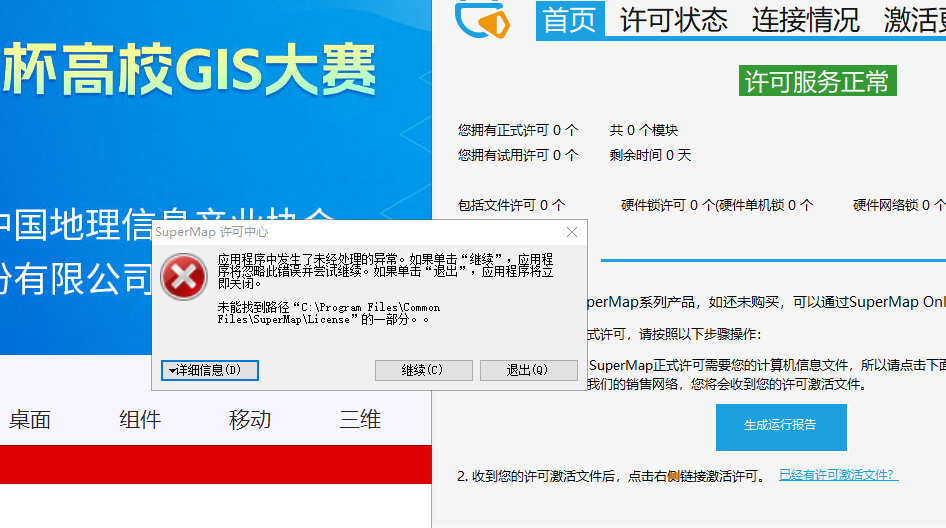Switch to the 首页 tab
The width and height of the screenshot is (946, 528).
click(x=570, y=21)
